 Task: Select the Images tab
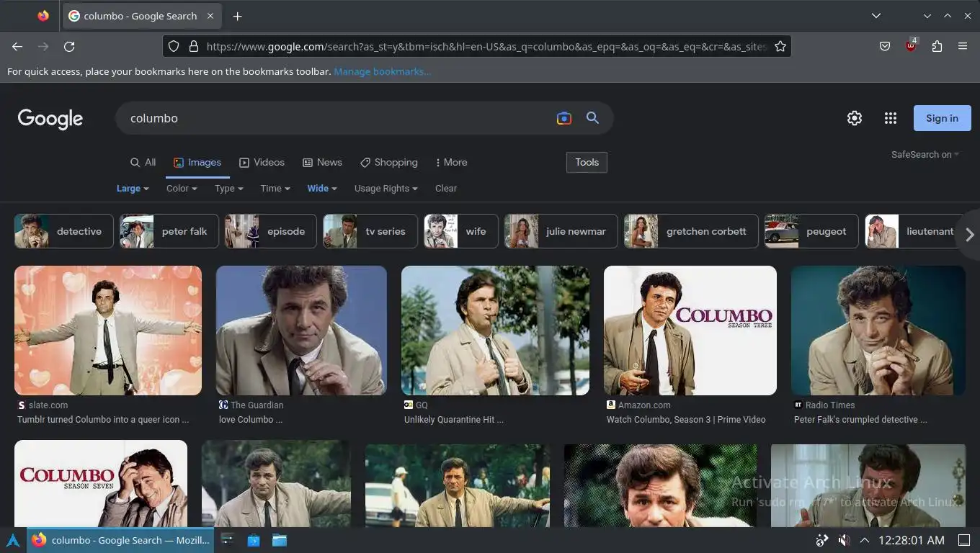point(197,162)
